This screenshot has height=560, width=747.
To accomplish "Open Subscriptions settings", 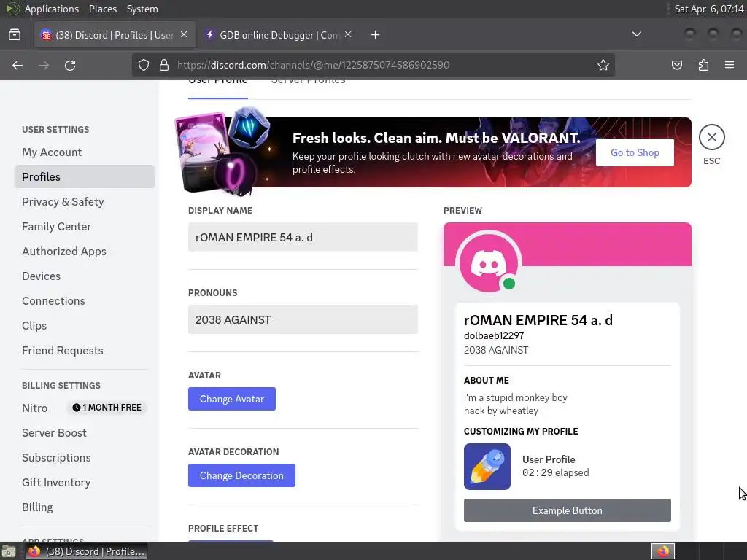I will point(85,457).
